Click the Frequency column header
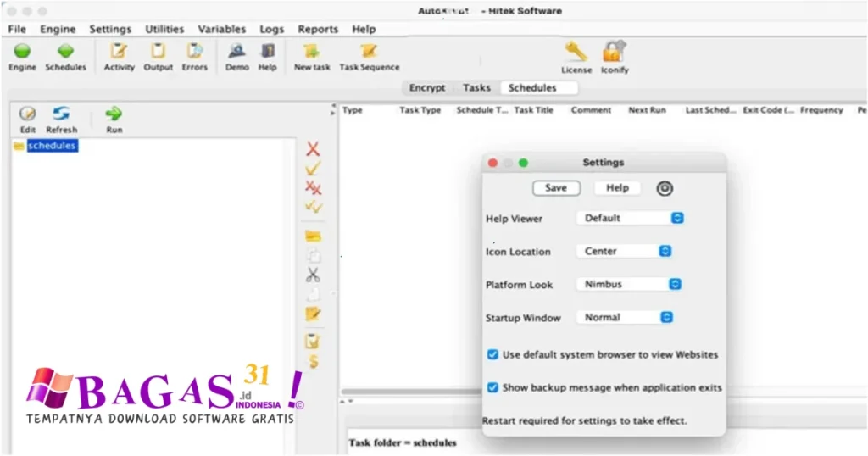This screenshot has height=456, width=868. coord(821,110)
